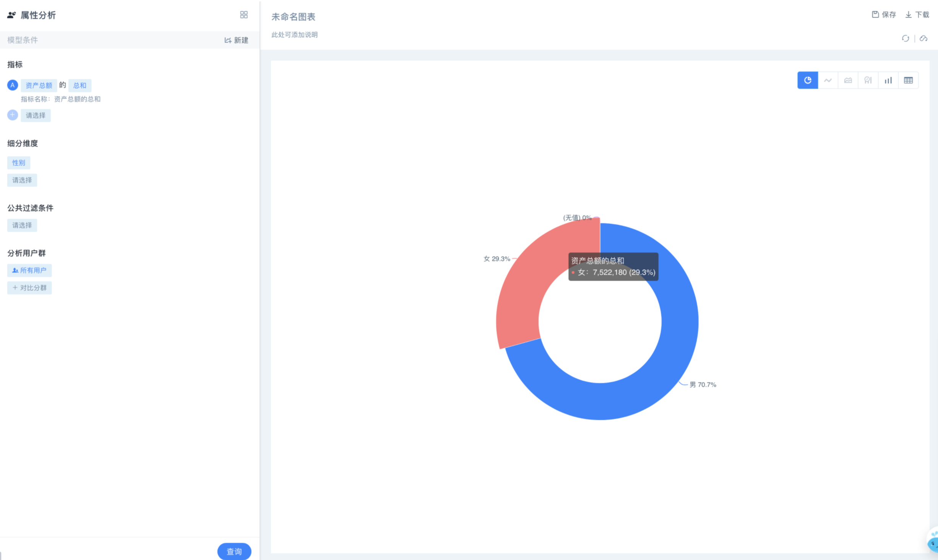
Task: Click the dashboard gauge icon near refresh
Action: (923, 38)
